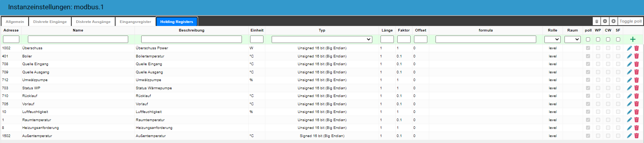Delete the Status WP row

pos(637,88)
